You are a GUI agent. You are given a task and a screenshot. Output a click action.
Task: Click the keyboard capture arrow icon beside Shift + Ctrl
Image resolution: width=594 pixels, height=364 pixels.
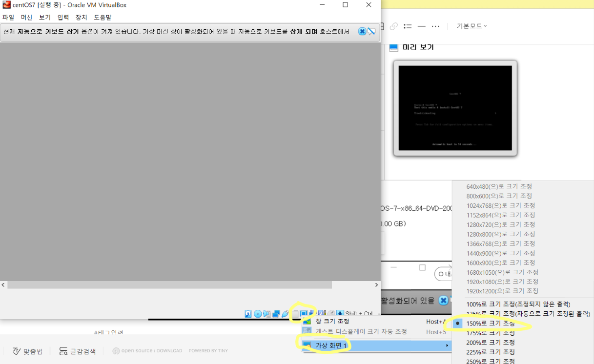tap(340, 314)
